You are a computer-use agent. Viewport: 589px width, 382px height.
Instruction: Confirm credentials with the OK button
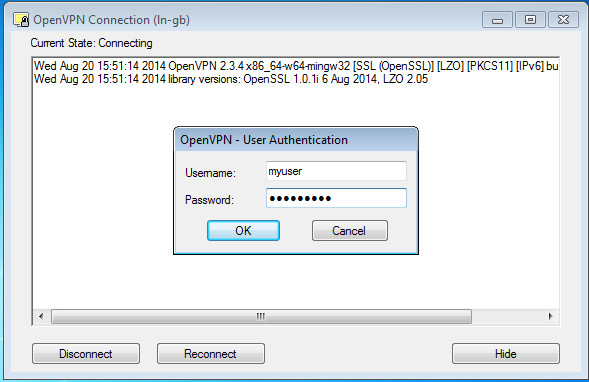click(243, 230)
